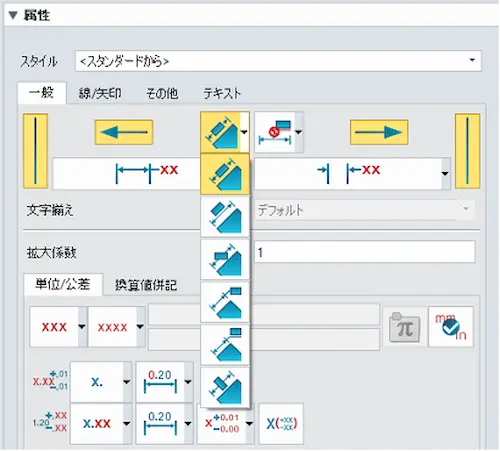
Task: Open the 換算値併記 tab
Action: pyautogui.click(x=146, y=285)
